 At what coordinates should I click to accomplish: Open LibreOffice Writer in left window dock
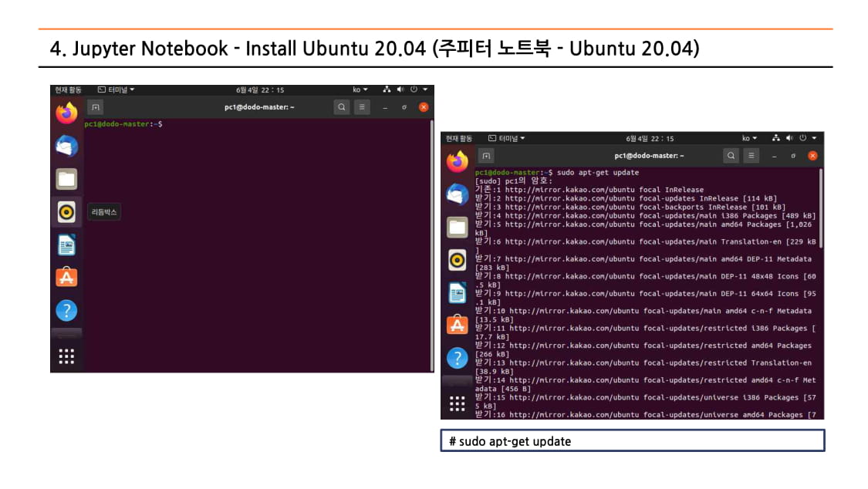coord(66,245)
